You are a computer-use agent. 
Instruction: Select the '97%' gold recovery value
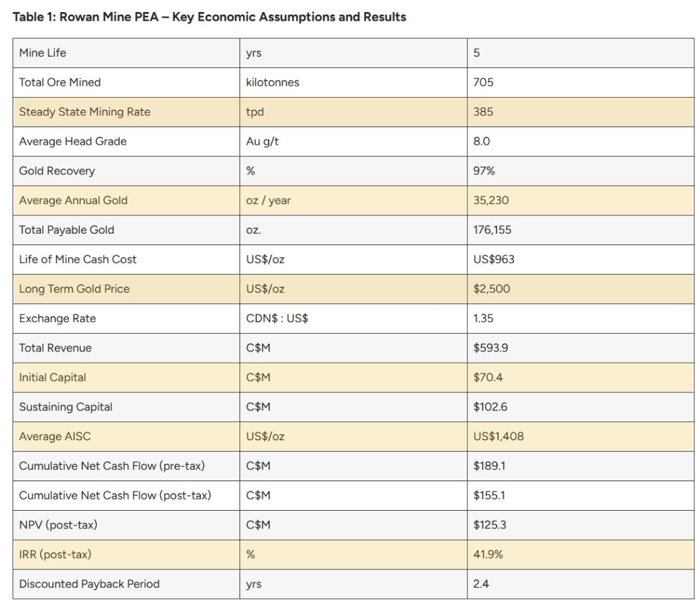[x=484, y=171]
